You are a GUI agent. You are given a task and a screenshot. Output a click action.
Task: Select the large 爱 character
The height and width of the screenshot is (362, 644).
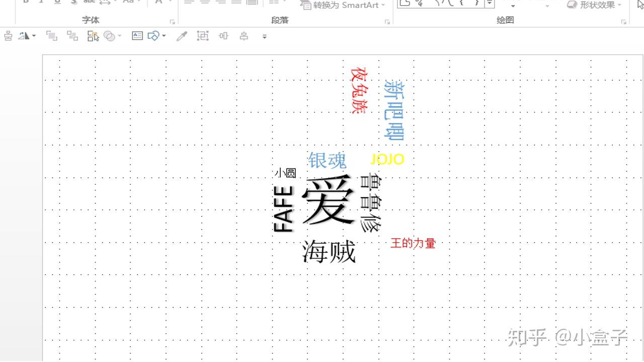(x=328, y=200)
